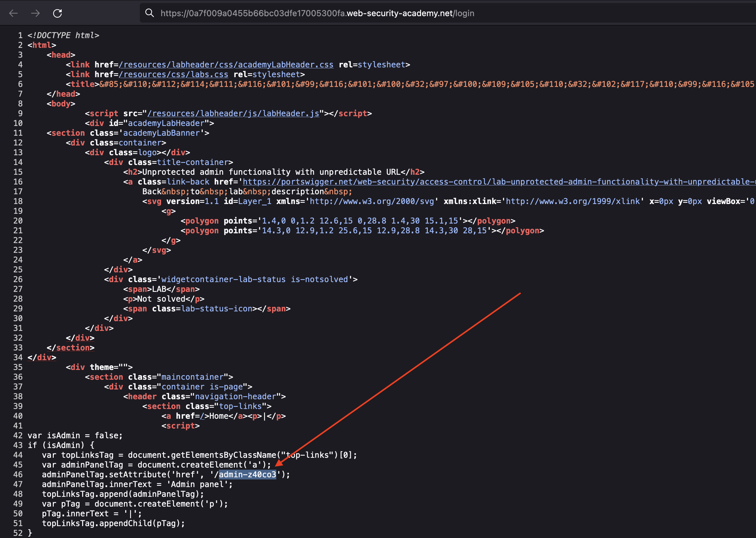Click the search magnifier in address bar
Viewport: 756px width, 538px height.
150,13
